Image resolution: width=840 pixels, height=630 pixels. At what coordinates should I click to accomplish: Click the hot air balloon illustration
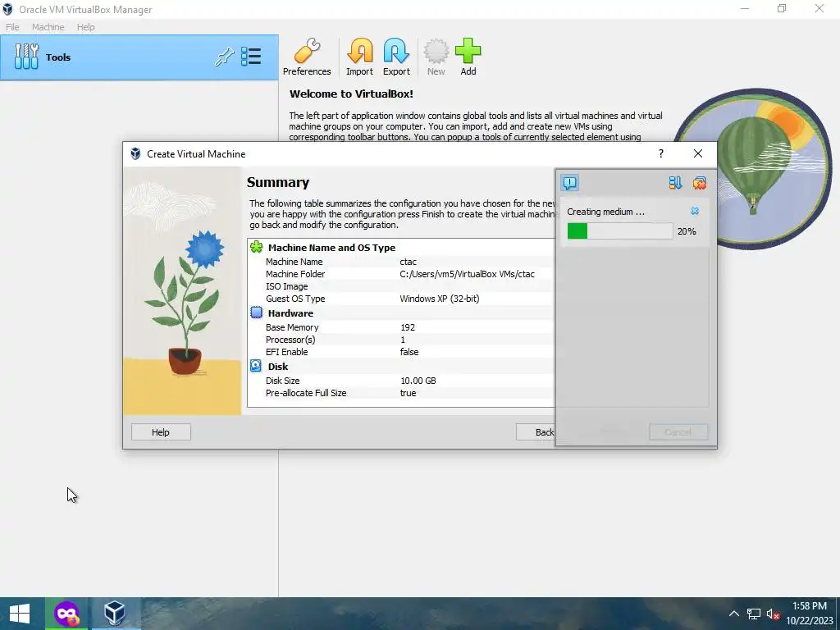coord(752,167)
